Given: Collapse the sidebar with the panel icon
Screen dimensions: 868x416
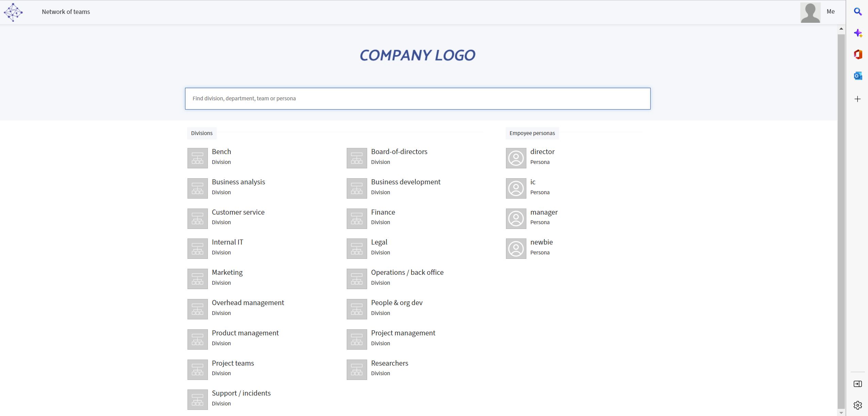Looking at the screenshot, I should point(857,384).
